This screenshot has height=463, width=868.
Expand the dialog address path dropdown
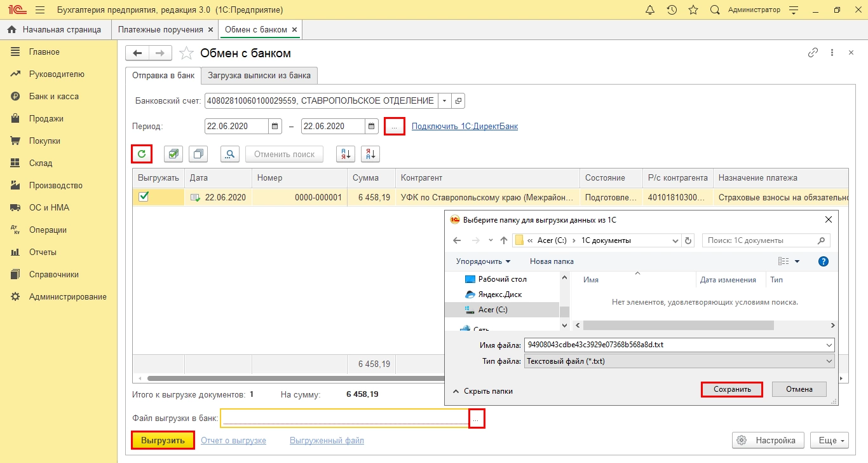pos(675,241)
